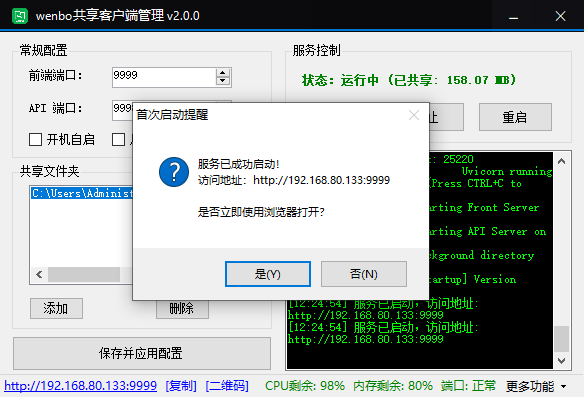This screenshot has height=397, width=584.
Task: Click the dialog text 访问地址: http://192.168.80.133:9999
Action: 294,180
